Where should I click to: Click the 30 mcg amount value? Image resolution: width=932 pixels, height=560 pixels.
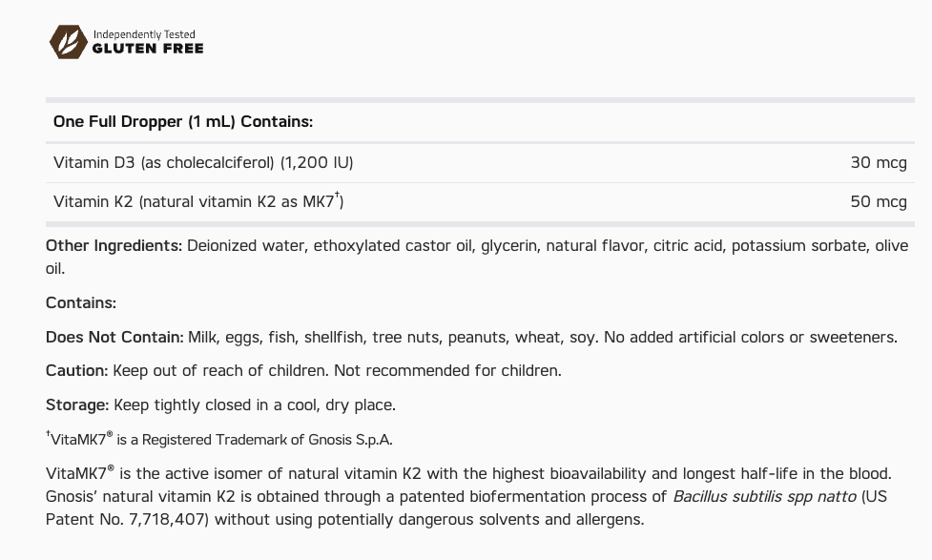coord(878,162)
